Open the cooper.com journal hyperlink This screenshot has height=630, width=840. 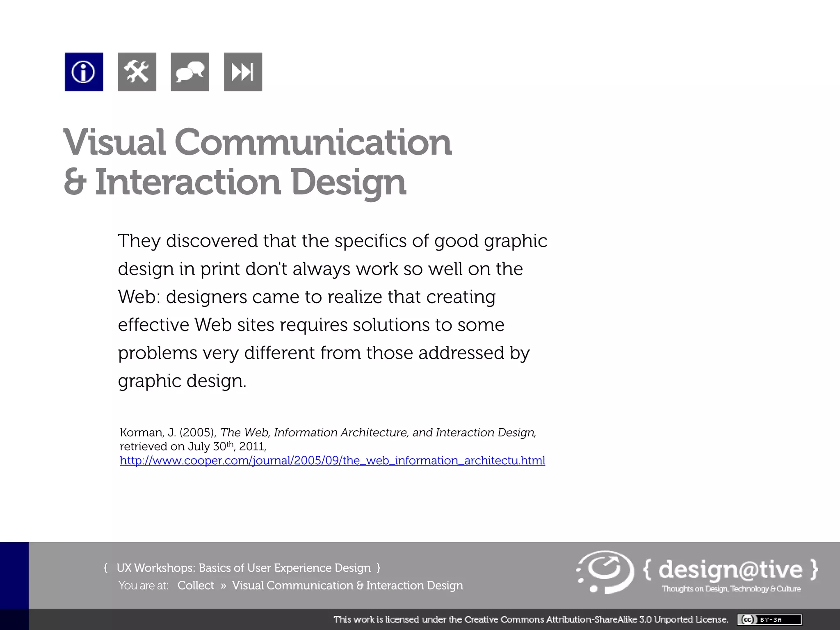pyautogui.click(x=332, y=461)
